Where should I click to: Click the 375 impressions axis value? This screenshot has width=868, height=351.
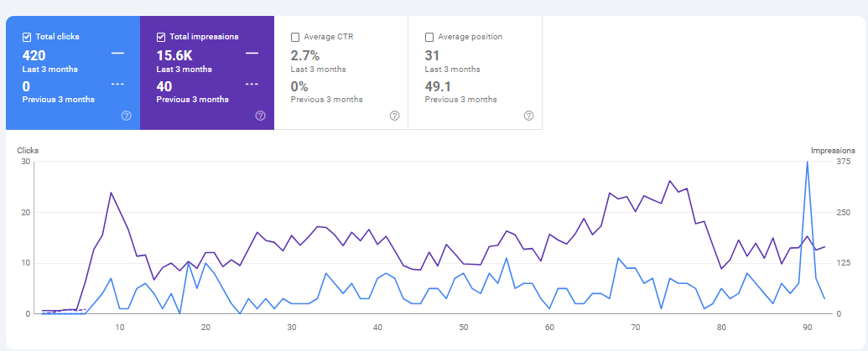(843, 162)
